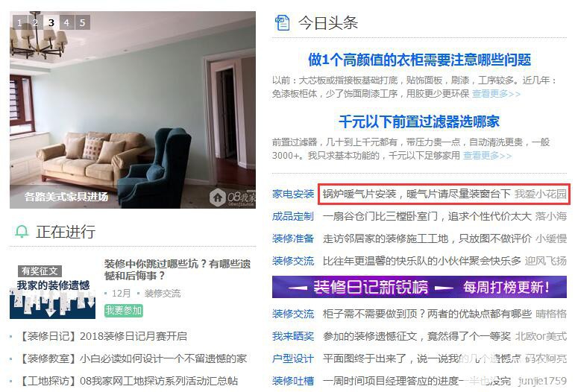Switch carousel to slide 5
Viewport: 575px width, 392px height.
(83, 22)
